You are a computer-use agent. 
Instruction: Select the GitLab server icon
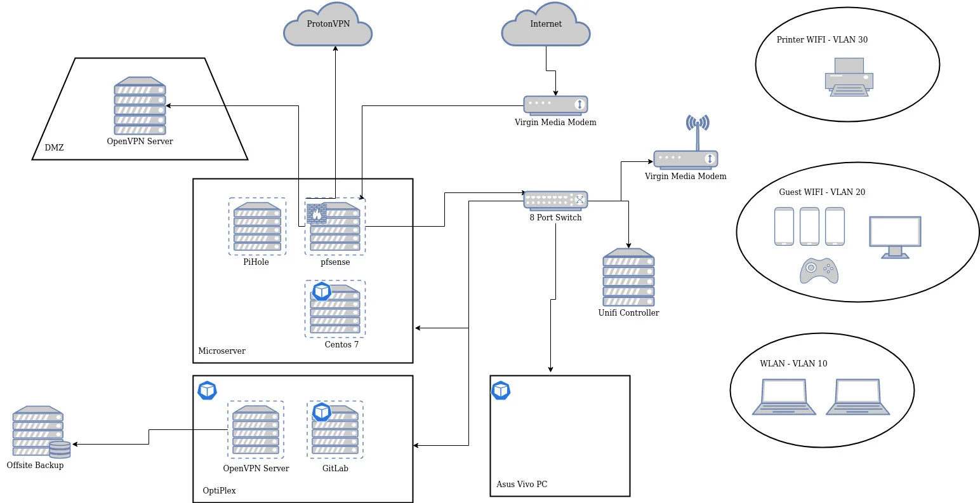[x=335, y=430]
